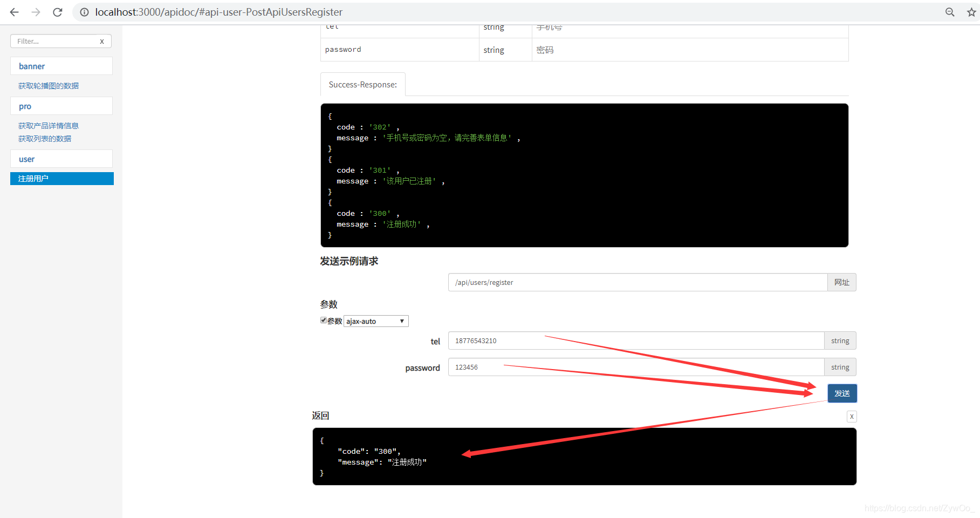Screen dimensions: 980x518
Task: Click the browser forward arrow
Action: (36, 12)
